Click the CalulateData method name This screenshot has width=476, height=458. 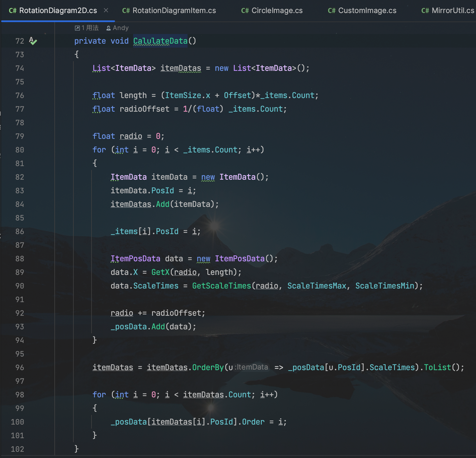[x=160, y=41]
